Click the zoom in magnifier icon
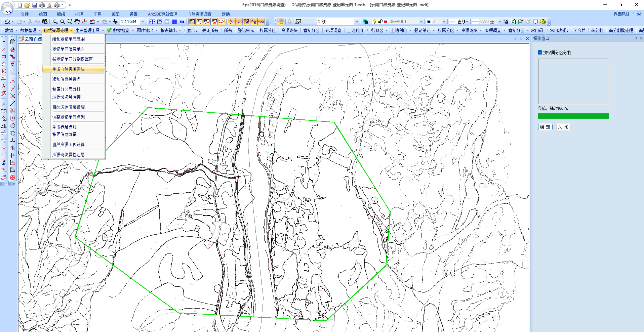Image resolution: width=644 pixels, height=332 pixels. (x=63, y=22)
